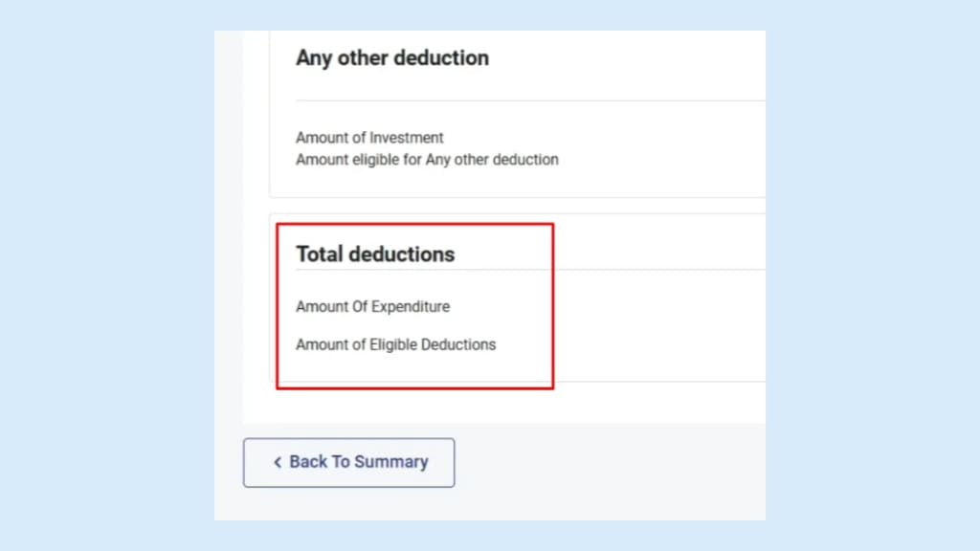Click the 'Amount Of Expenditure' label
Screen dimensions: 980x551
[372, 306]
